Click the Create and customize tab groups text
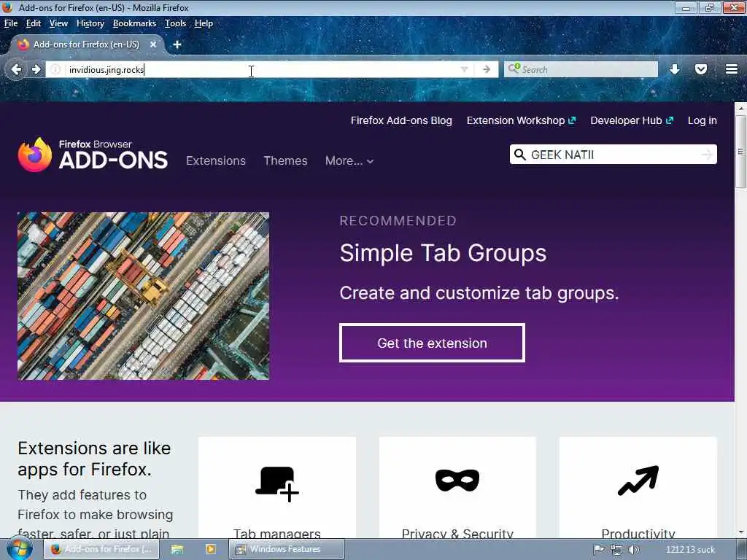This screenshot has width=747, height=560. coord(479,293)
